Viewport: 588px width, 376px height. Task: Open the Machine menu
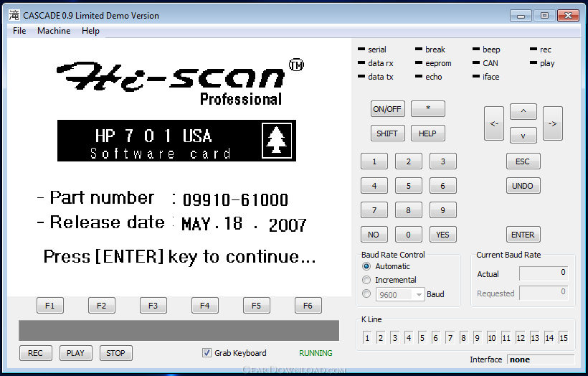click(x=54, y=31)
